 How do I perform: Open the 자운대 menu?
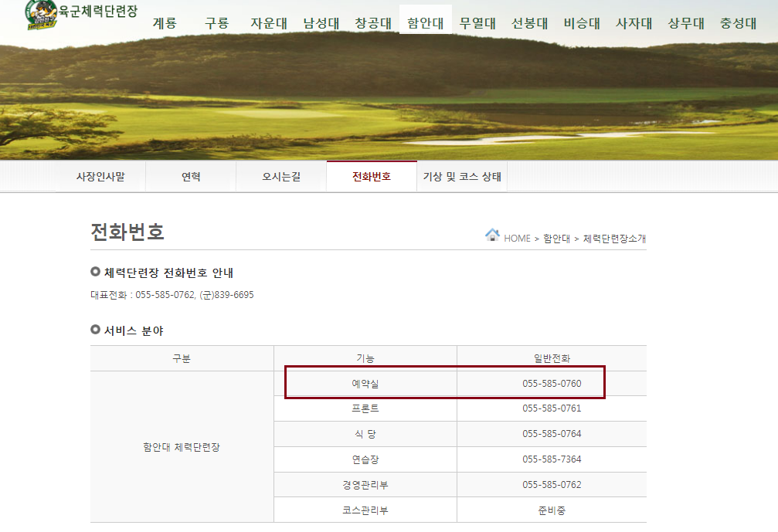point(269,23)
